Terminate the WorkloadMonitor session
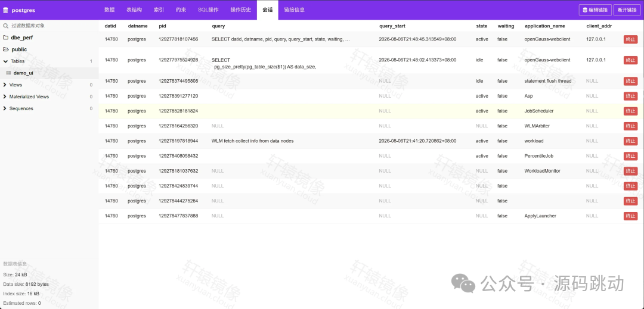The height and width of the screenshot is (309, 644). [x=630, y=171]
